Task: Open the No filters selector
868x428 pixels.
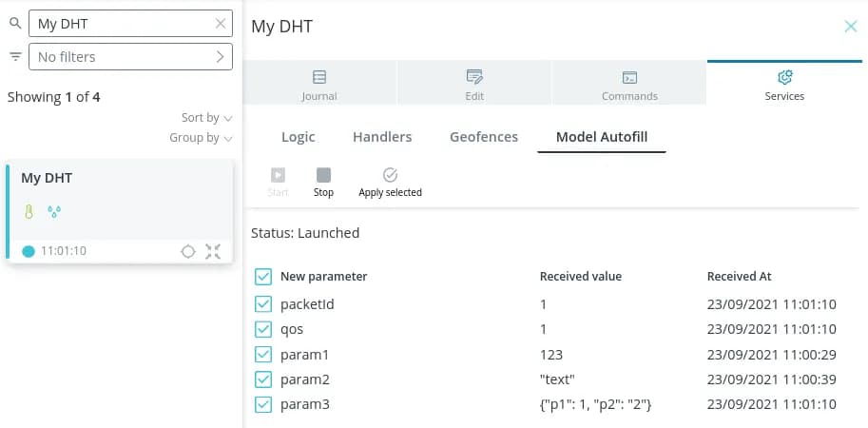Action: coord(130,57)
